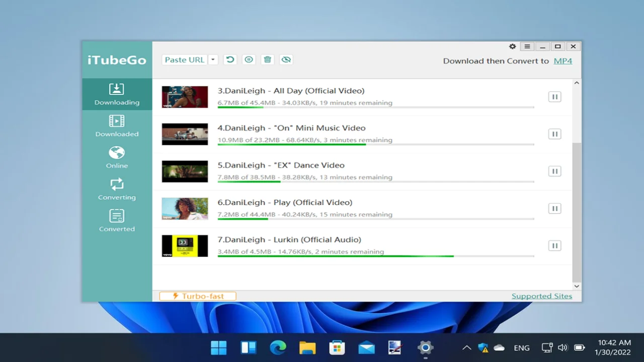This screenshot has width=644, height=362.
Task: Open Widgets from the taskbar
Action: click(249, 347)
